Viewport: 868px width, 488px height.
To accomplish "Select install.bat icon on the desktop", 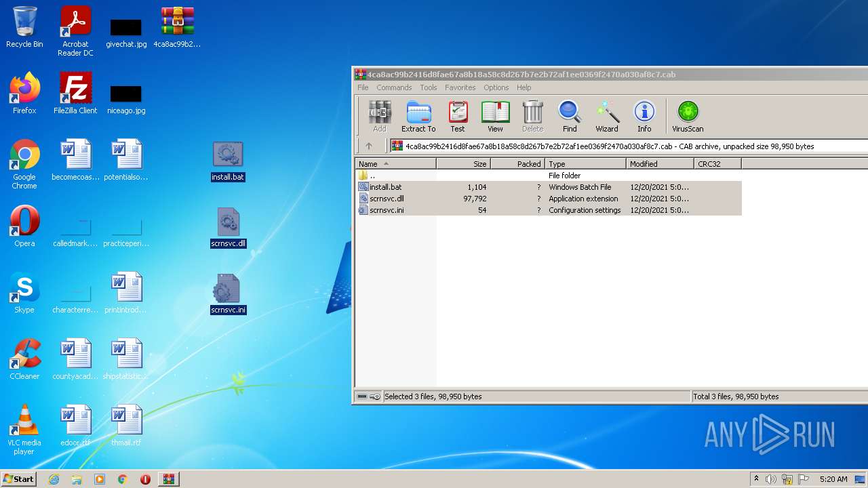I will (x=228, y=161).
